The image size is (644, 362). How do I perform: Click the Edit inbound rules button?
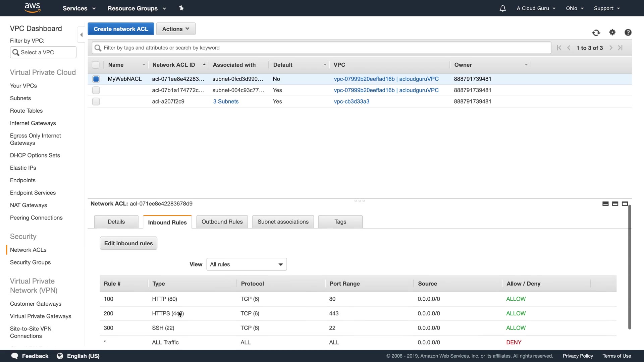coord(128,243)
